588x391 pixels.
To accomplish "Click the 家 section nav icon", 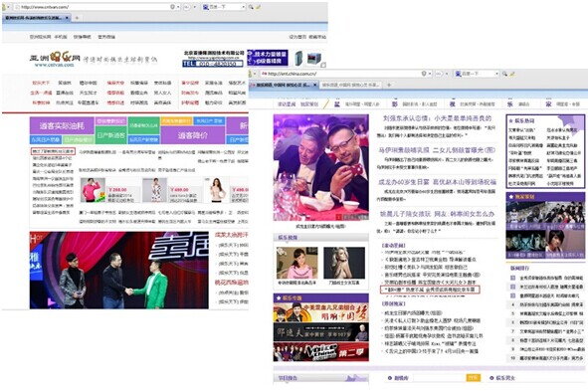I will [548, 103].
